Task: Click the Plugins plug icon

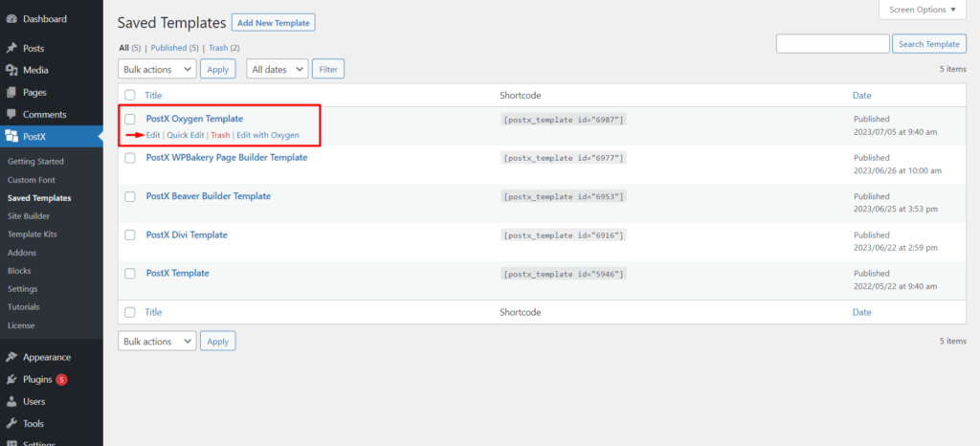Action: tap(11, 379)
